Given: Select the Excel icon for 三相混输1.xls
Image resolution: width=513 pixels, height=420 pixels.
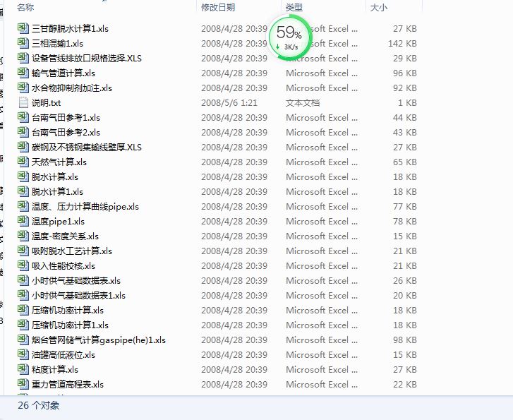Looking at the screenshot, I should (x=23, y=43).
